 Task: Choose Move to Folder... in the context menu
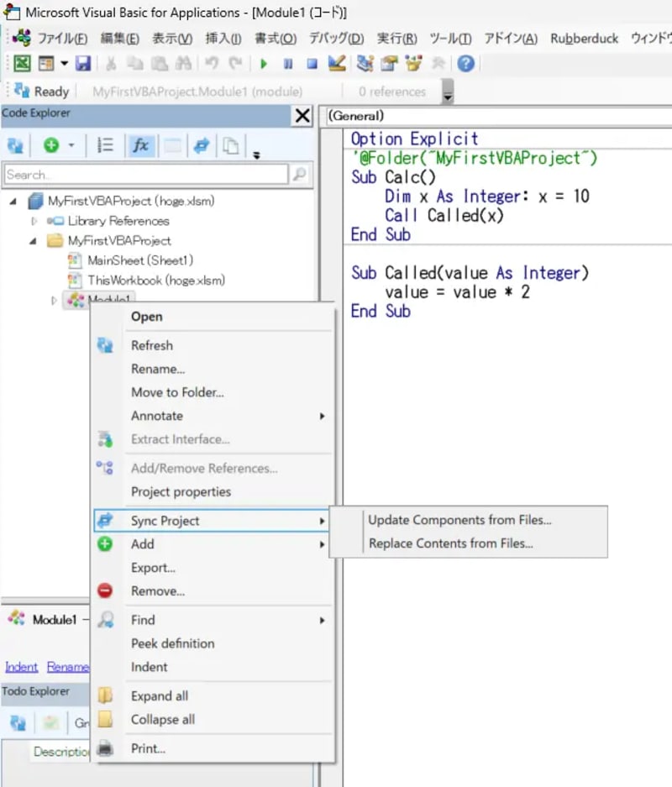(213, 392)
